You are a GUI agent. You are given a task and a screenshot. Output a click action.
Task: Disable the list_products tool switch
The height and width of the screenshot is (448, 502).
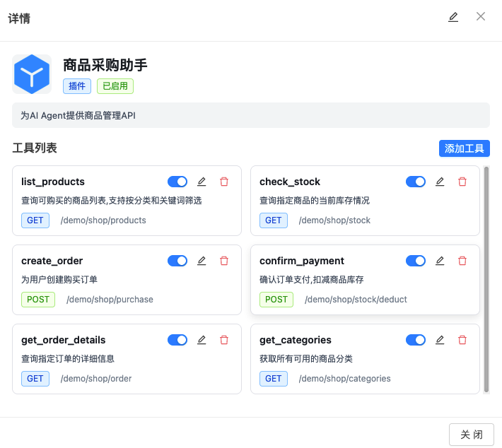(177, 182)
